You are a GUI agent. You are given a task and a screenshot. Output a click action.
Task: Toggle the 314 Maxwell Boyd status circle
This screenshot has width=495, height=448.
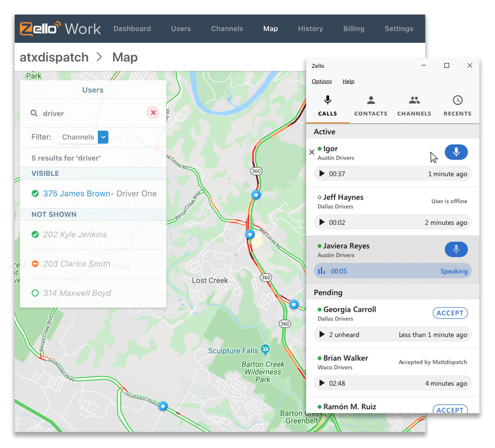pos(35,293)
